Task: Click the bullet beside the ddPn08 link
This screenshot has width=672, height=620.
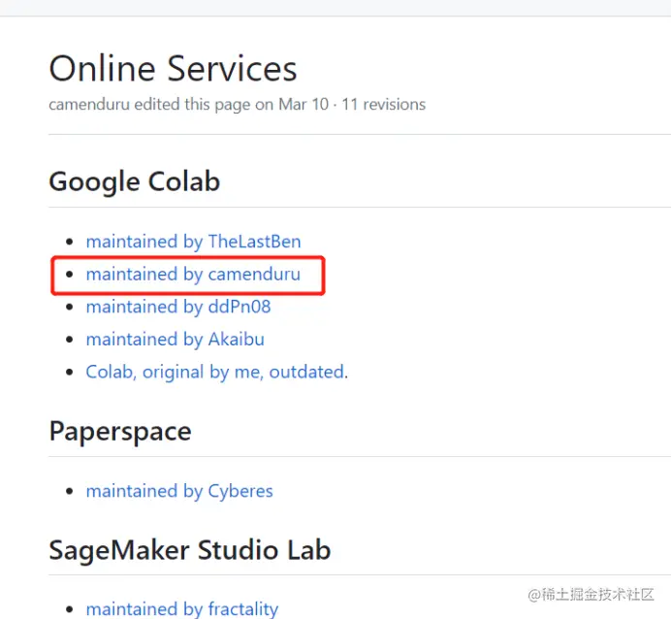Action: click(x=68, y=308)
